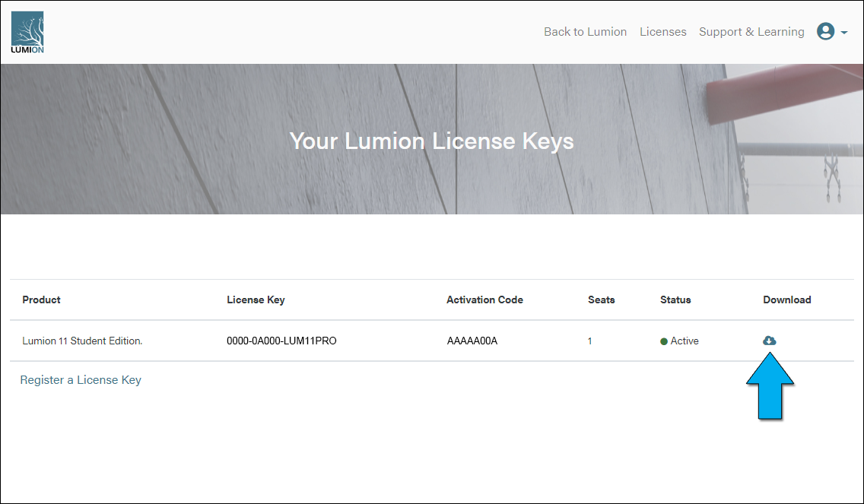Viewport: 864px width, 504px height.
Task: Click the green Active status dot
Action: [664, 341]
